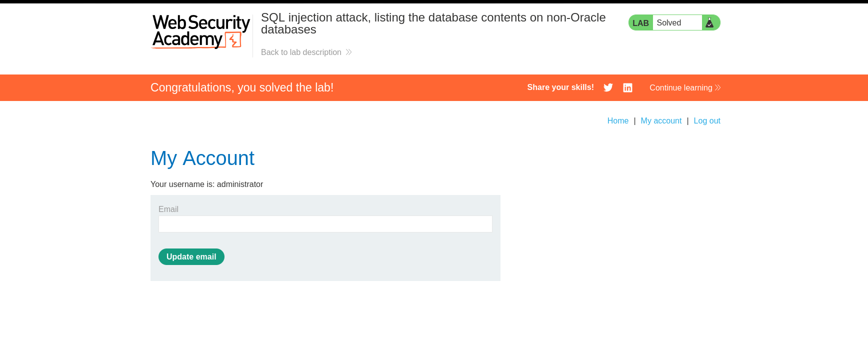The height and width of the screenshot is (361, 868).
Task: Open the Back to lab description link
Action: coord(301,52)
